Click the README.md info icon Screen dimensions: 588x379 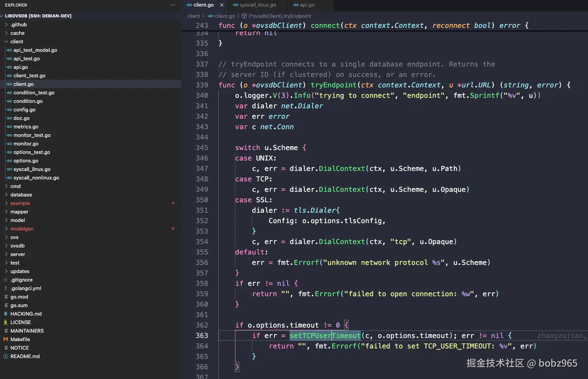tap(6, 356)
